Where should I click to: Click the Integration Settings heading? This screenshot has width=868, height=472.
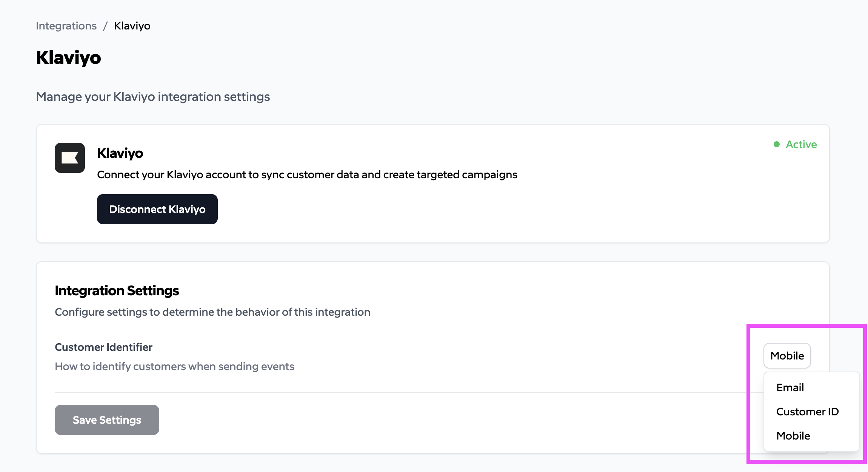click(117, 290)
